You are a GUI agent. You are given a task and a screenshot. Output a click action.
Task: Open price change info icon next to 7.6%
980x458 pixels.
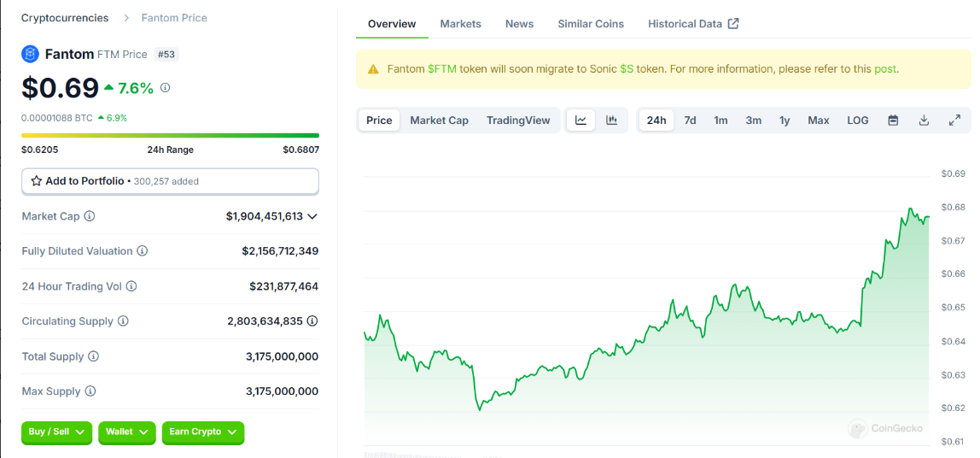(x=165, y=88)
